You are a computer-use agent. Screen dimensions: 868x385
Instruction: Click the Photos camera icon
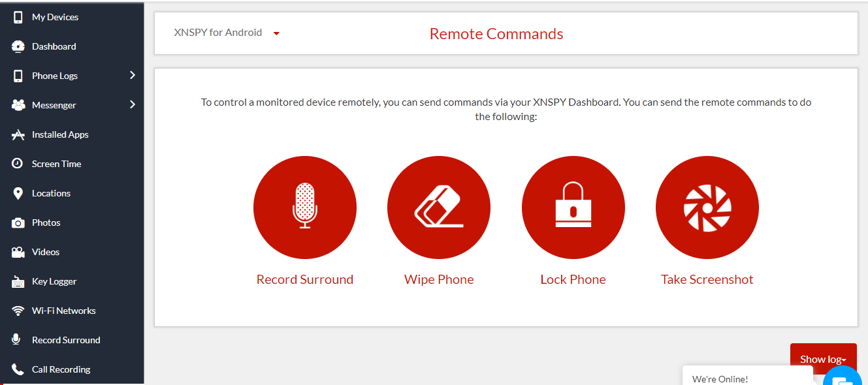[18, 223]
